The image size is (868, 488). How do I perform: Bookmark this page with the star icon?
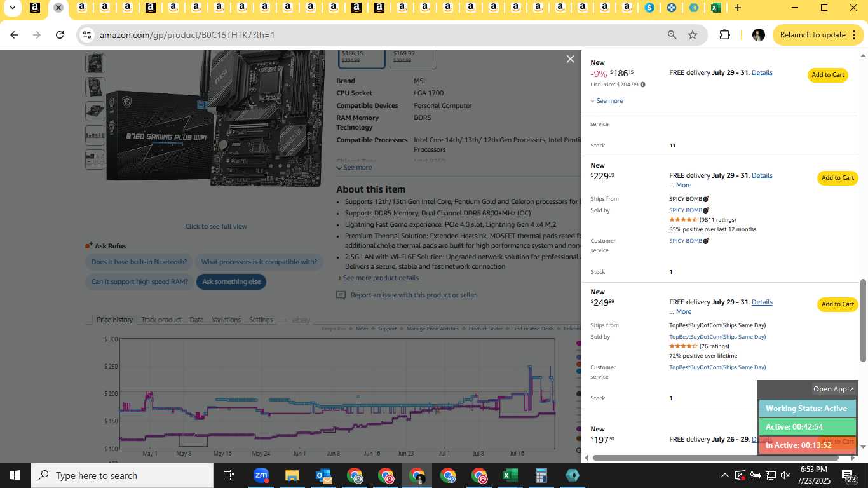pyautogui.click(x=693, y=35)
